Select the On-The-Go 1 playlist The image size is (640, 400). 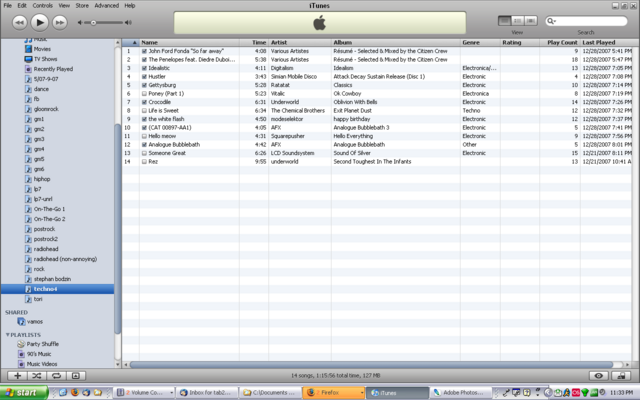(x=49, y=209)
